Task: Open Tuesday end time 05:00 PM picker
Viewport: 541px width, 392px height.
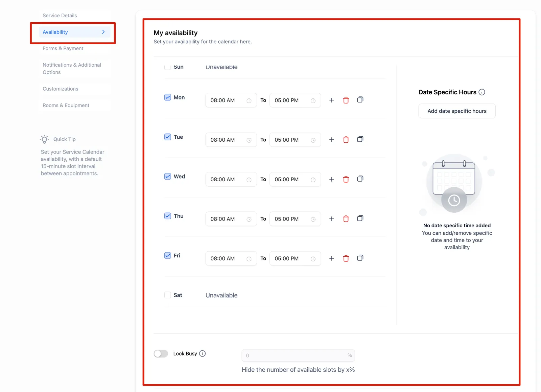Action: (295, 140)
